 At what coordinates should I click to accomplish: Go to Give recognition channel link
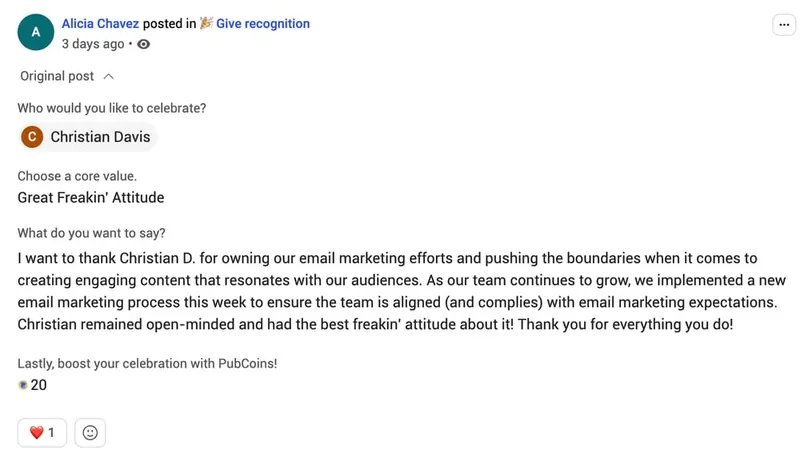263,23
